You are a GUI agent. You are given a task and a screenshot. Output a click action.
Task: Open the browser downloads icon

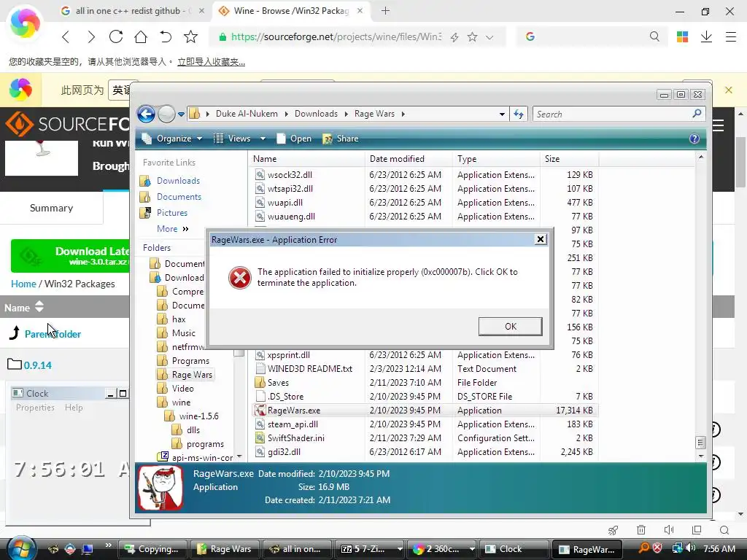coord(706,36)
